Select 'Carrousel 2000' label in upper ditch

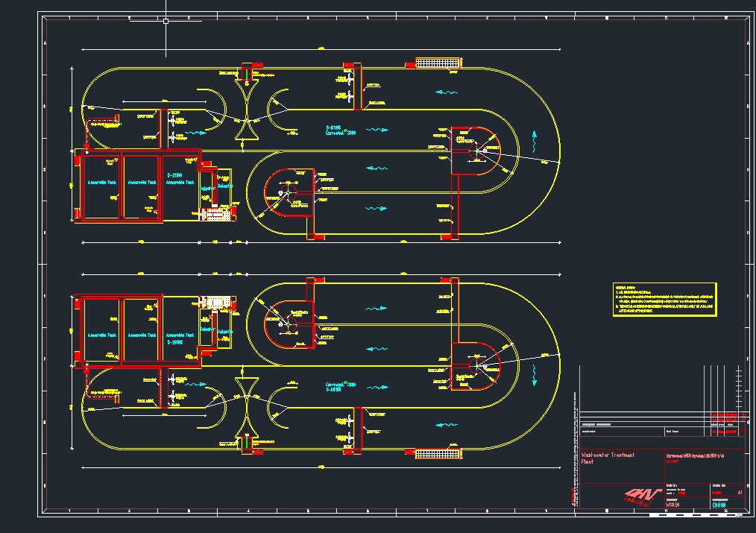tap(341, 133)
